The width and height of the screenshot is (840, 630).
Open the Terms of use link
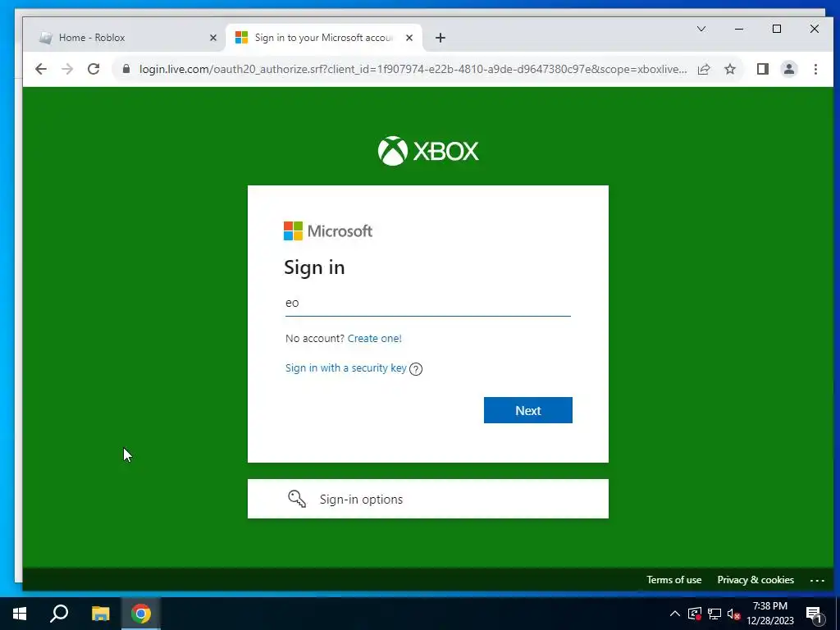(674, 580)
